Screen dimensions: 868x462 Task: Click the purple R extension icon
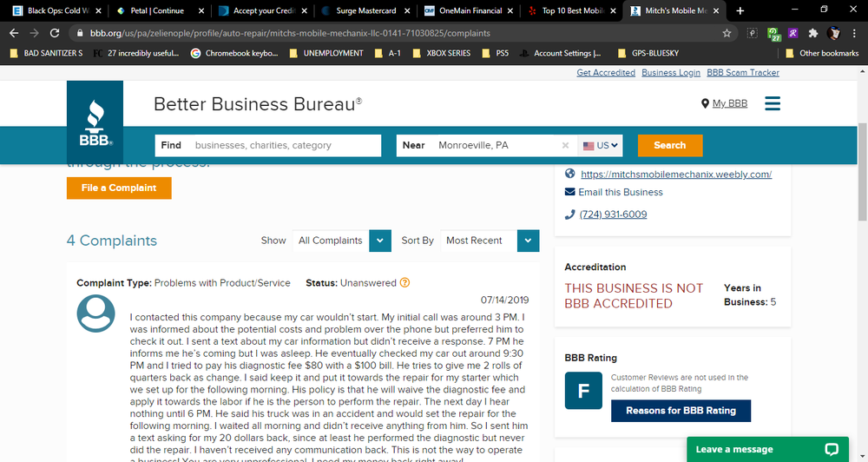pos(792,33)
